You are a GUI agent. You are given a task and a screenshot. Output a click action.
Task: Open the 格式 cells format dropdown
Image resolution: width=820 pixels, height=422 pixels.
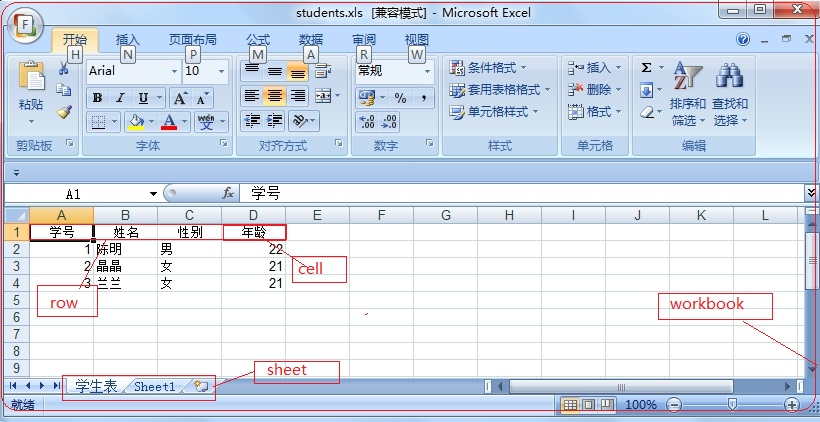pos(595,111)
